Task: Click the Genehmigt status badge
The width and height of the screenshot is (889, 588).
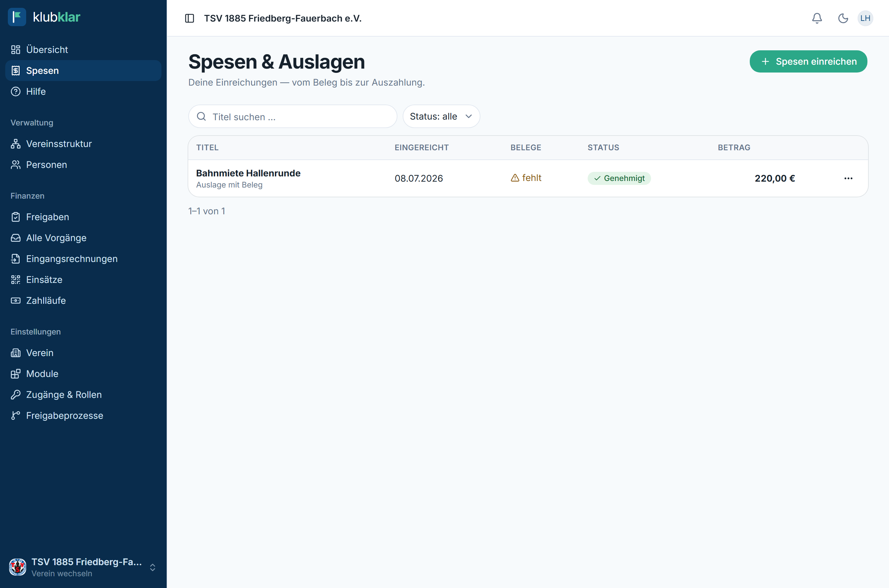Action: click(619, 178)
